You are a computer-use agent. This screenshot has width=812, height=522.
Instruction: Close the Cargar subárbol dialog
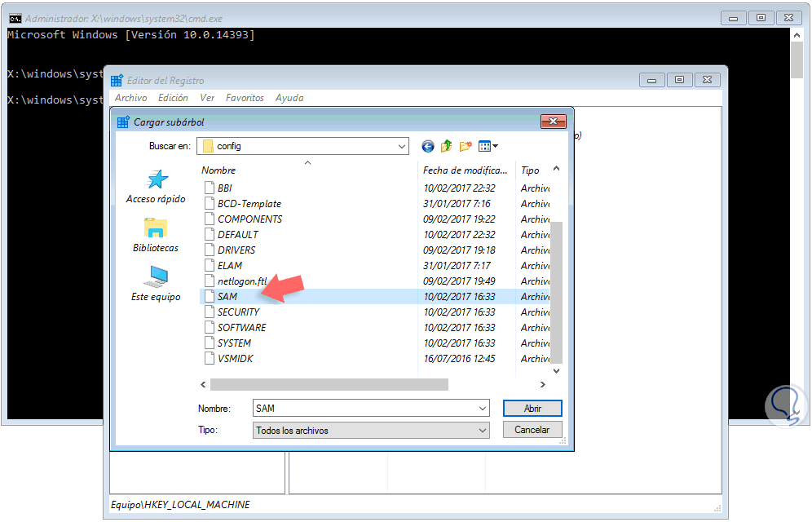click(553, 122)
